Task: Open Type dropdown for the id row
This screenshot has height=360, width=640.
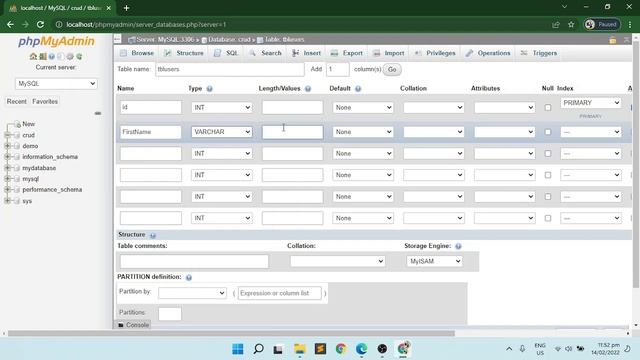Action: [222, 107]
